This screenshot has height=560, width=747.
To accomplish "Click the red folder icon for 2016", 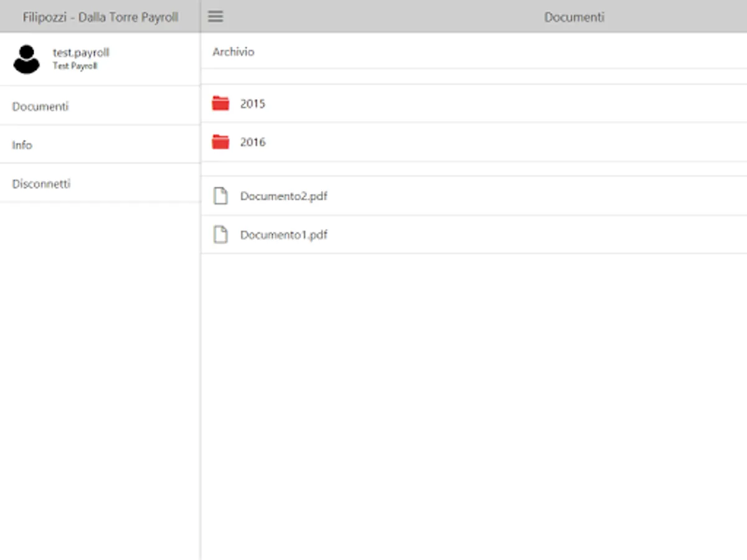I will [220, 142].
